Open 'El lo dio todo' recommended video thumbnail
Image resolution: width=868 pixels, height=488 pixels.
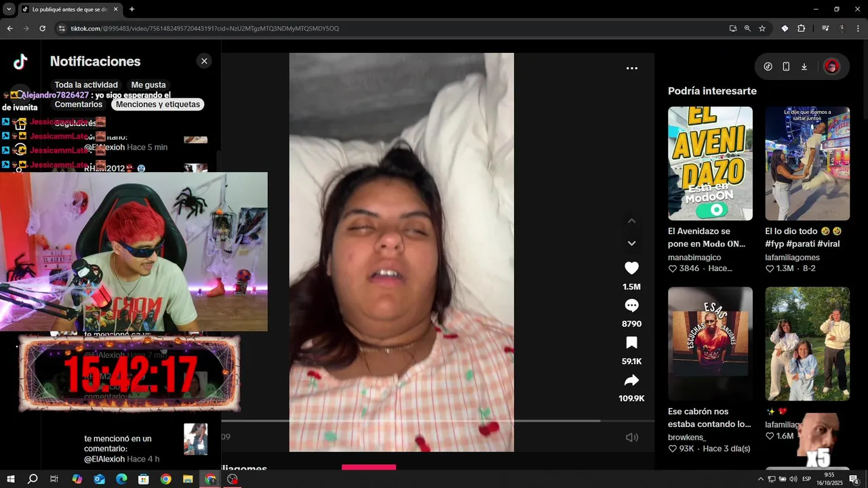pos(807,163)
